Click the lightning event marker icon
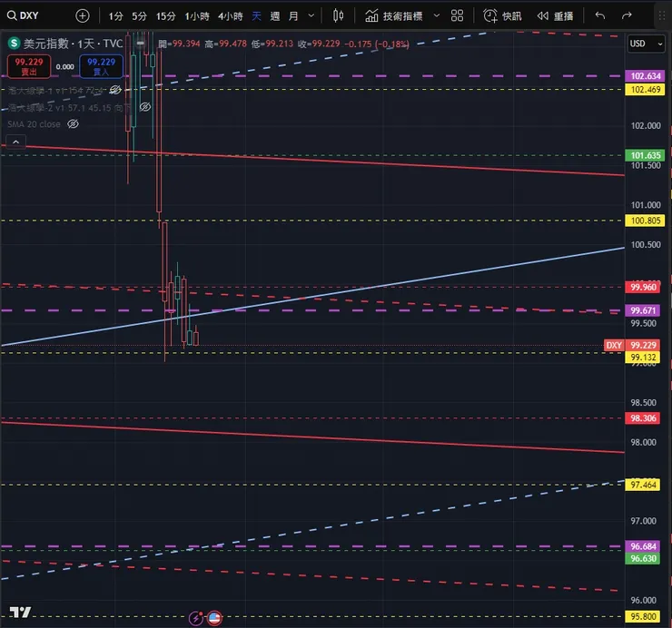 pos(196,618)
